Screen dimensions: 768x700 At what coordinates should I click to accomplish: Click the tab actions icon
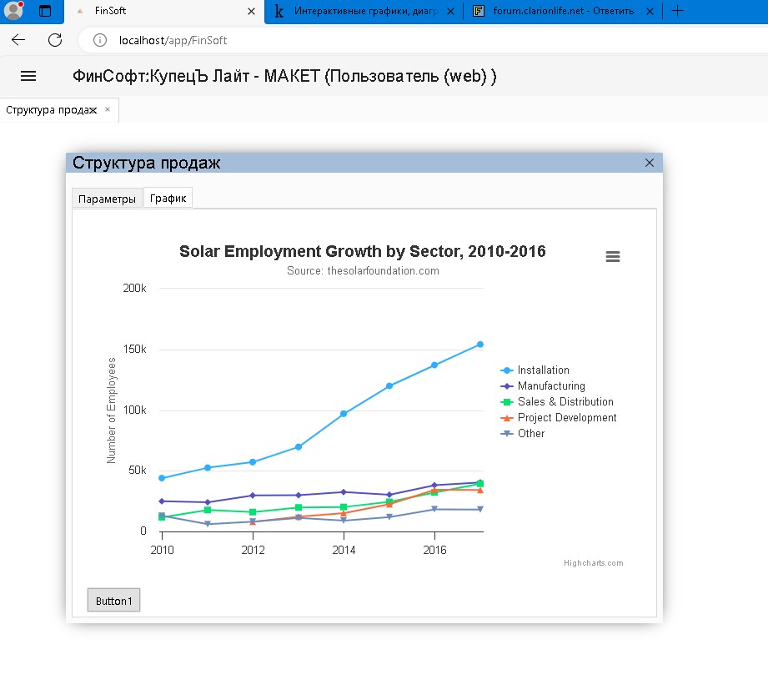coord(45,12)
